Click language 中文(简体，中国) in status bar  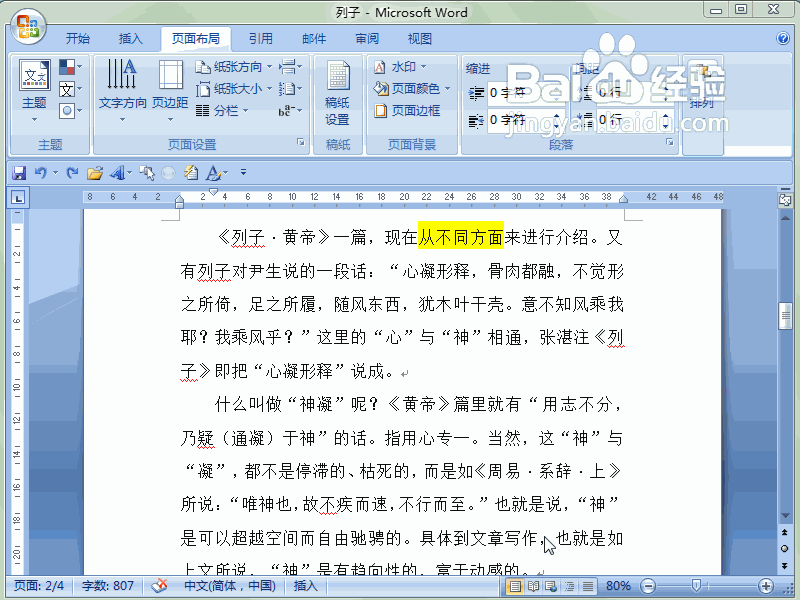coord(230,586)
